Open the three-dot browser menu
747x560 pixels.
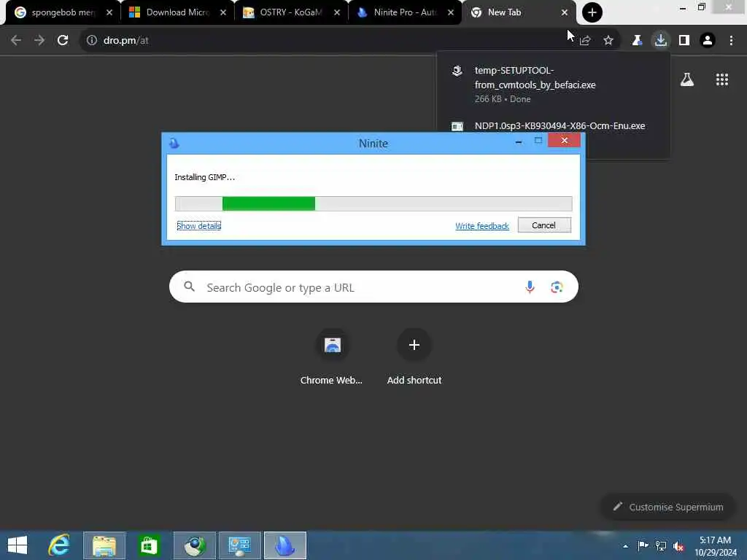[731, 41]
